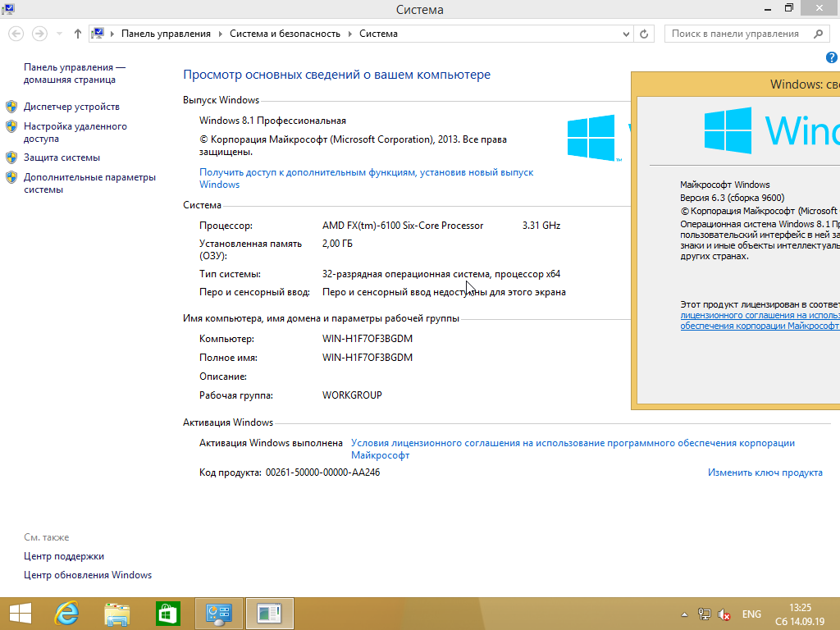Go up one level with up arrow
Screen dimensions: 840x630
click(x=78, y=34)
